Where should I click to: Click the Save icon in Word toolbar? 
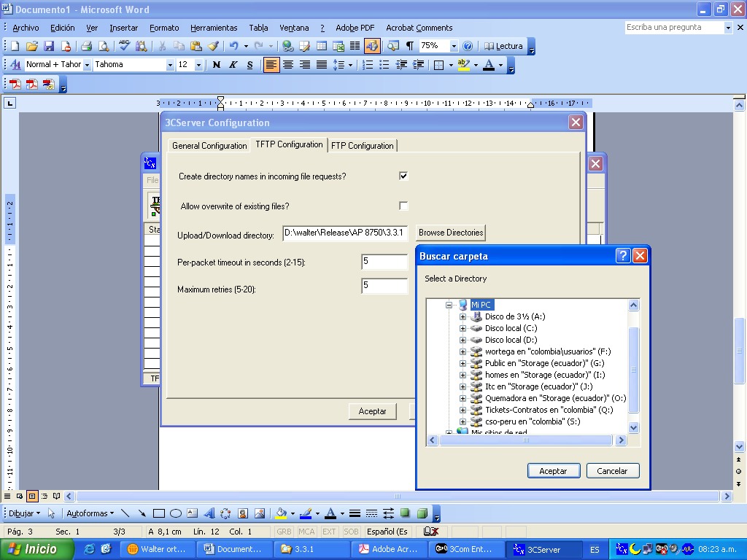(x=49, y=46)
